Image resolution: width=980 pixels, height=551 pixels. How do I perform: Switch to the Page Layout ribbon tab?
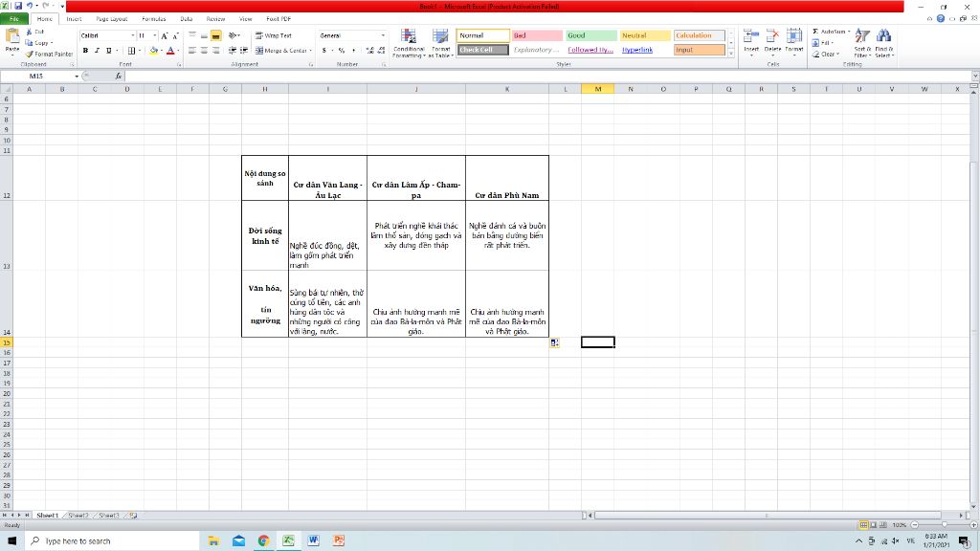112,19
